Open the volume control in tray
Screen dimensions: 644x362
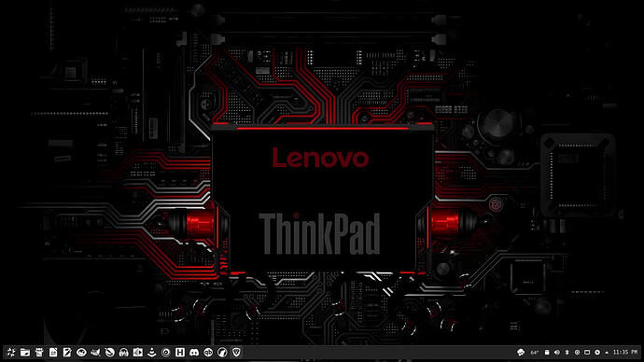[557, 352]
